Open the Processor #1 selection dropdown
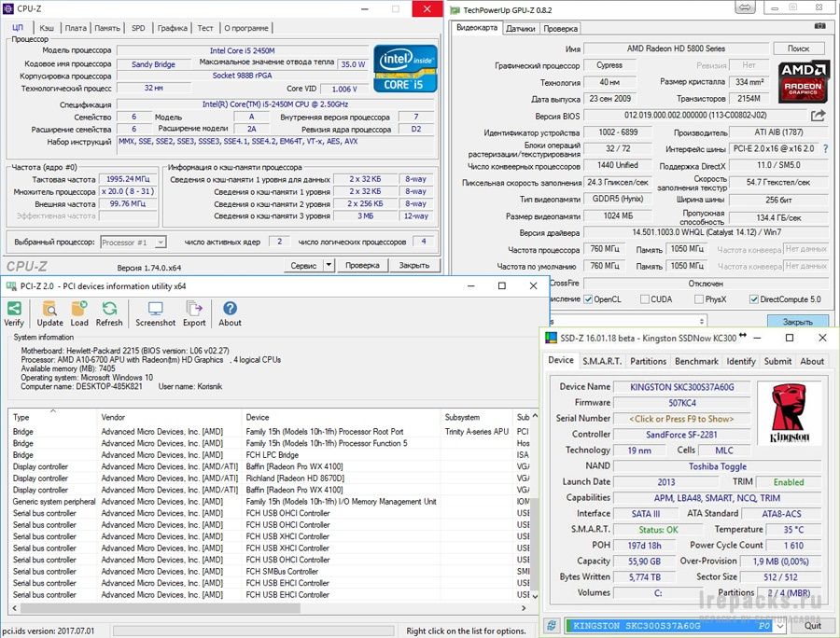Viewport: 840px width, 638px height. click(x=133, y=242)
